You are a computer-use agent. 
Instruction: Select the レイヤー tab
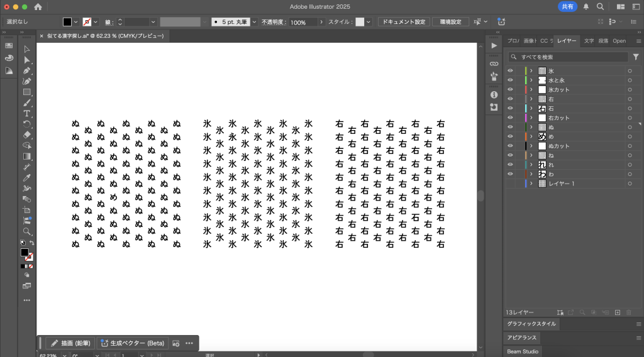(567, 41)
